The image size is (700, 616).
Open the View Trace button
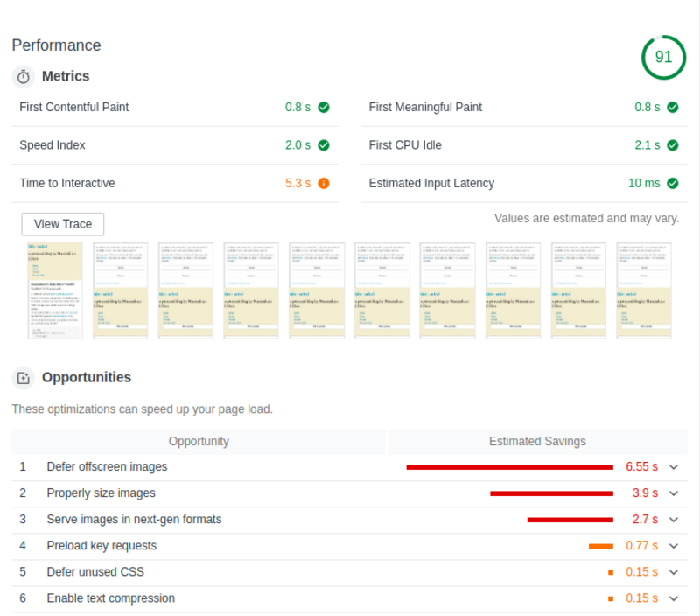(x=63, y=224)
